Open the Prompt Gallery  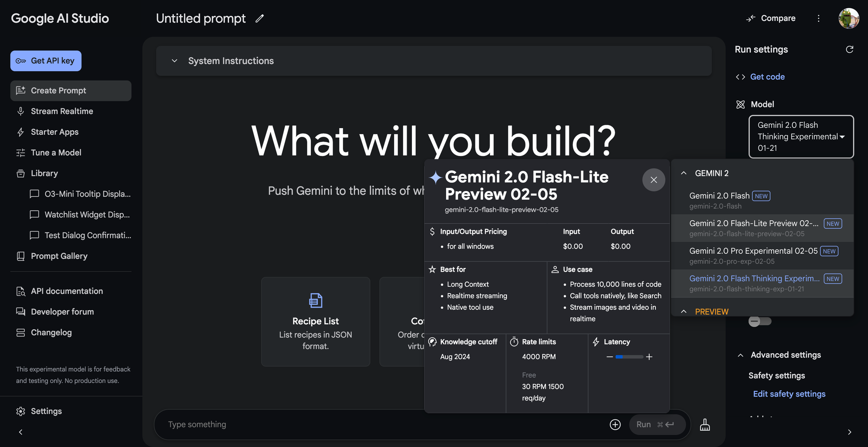coord(59,256)
